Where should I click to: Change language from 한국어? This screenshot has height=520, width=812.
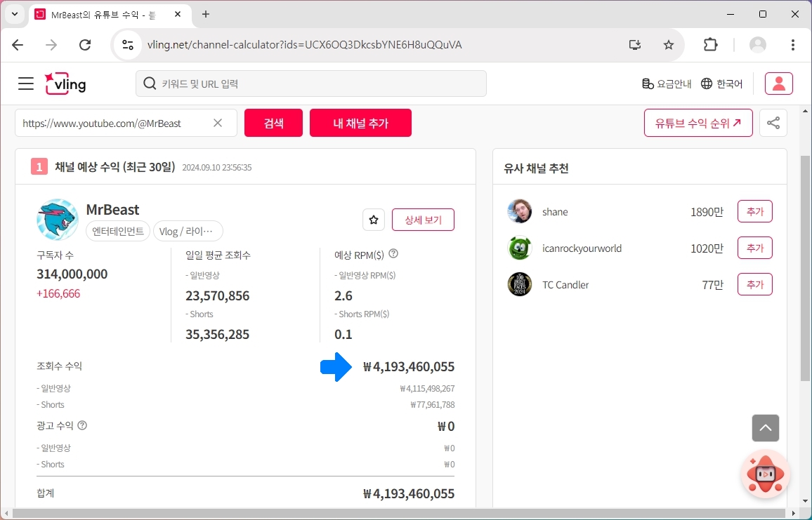click(721, 84)
